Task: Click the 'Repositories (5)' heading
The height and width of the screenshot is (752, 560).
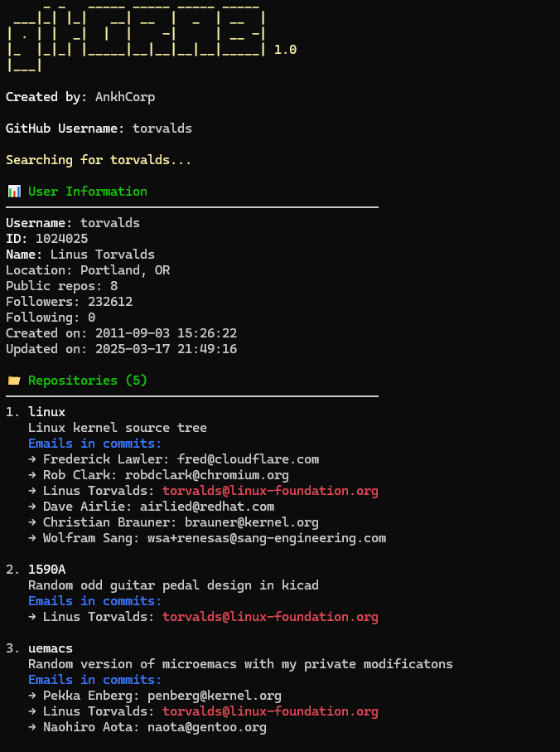Action: pos(88,381)
